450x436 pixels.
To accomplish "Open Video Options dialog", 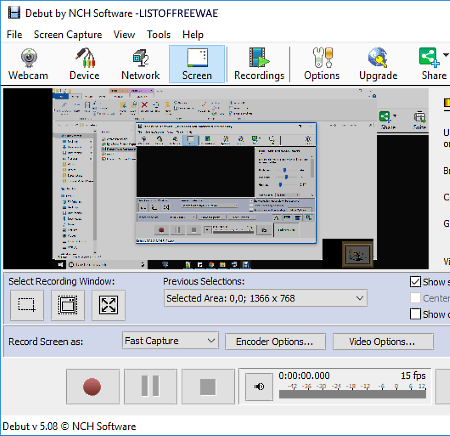I will click(383, 342).
